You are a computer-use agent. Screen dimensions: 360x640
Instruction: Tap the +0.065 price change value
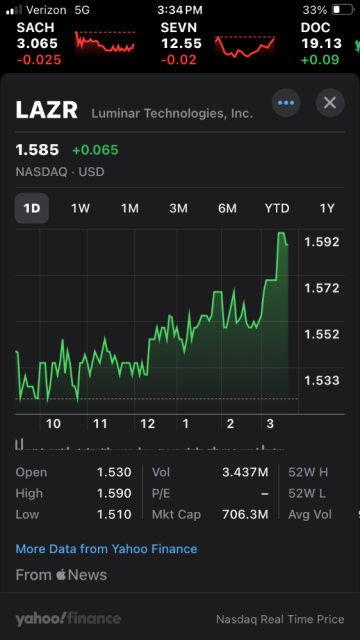95,150
